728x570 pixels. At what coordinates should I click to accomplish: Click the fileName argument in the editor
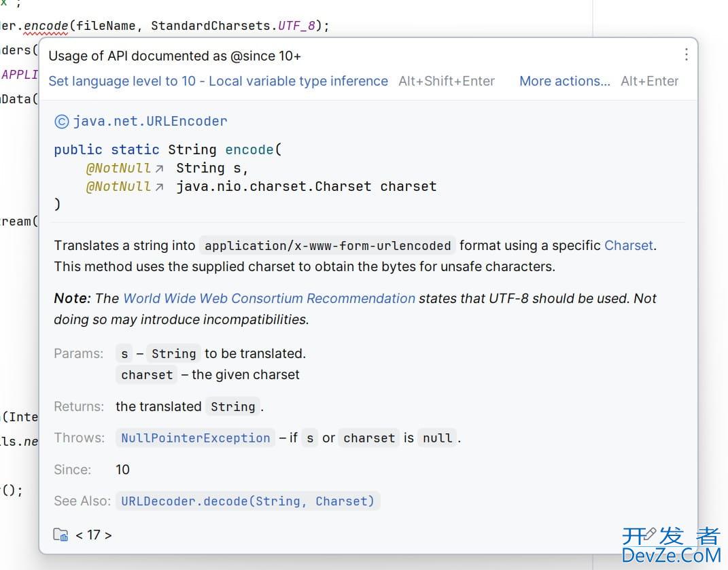[x=106, y=26]
